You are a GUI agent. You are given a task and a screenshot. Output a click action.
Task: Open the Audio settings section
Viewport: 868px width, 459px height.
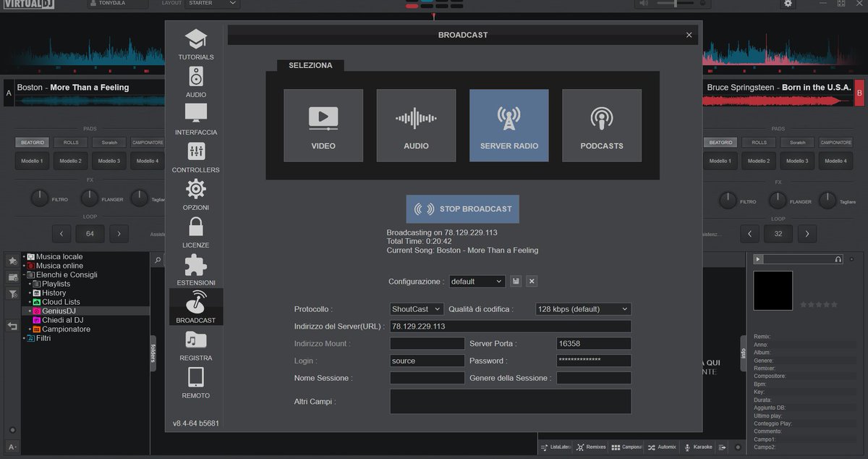pyautogui.click(x=196, y=82)
